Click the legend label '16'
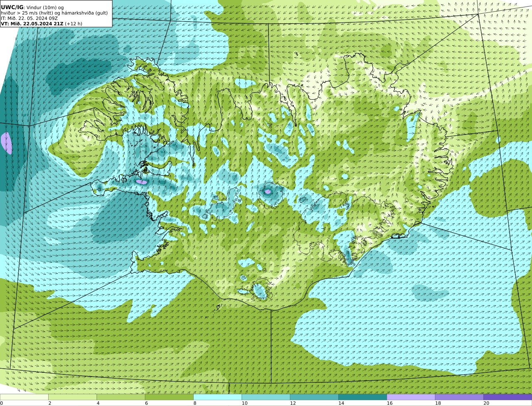Viewport: 532px width, 406px height. coord(389,403)
